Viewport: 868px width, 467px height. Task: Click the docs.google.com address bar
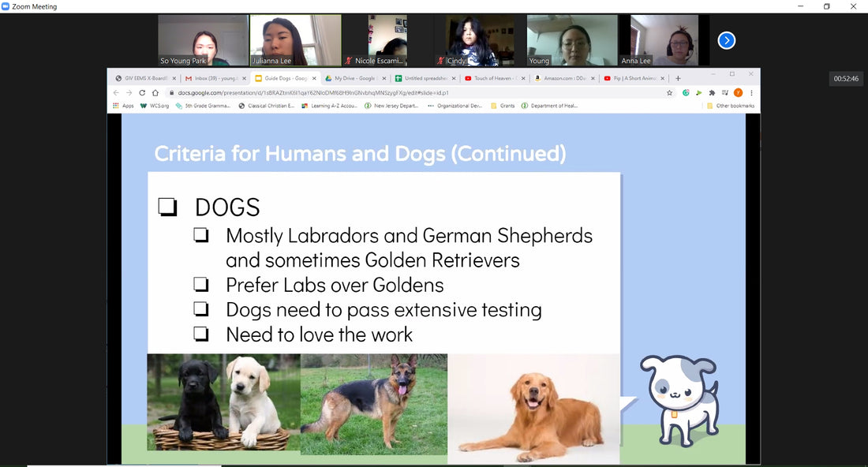pos(395,92)
